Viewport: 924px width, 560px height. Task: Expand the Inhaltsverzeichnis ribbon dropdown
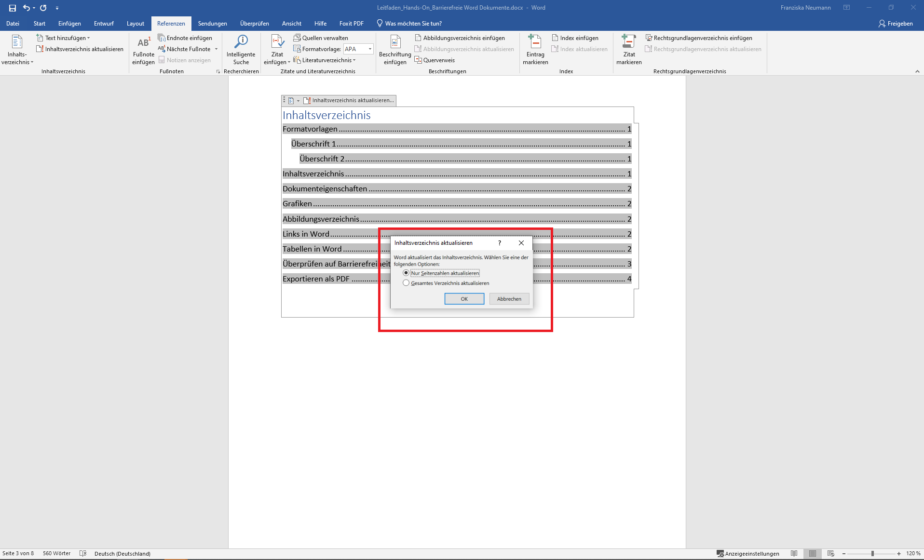tap(17, 62)
